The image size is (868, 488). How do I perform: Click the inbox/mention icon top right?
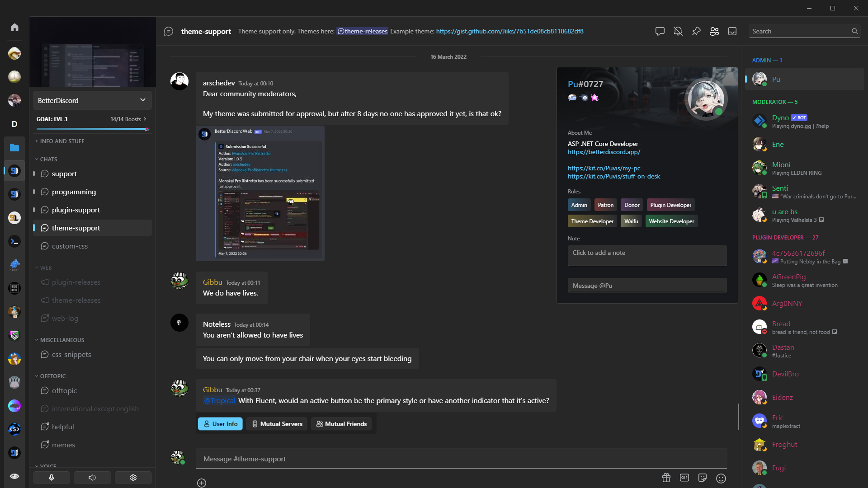[x=732, y=31]
